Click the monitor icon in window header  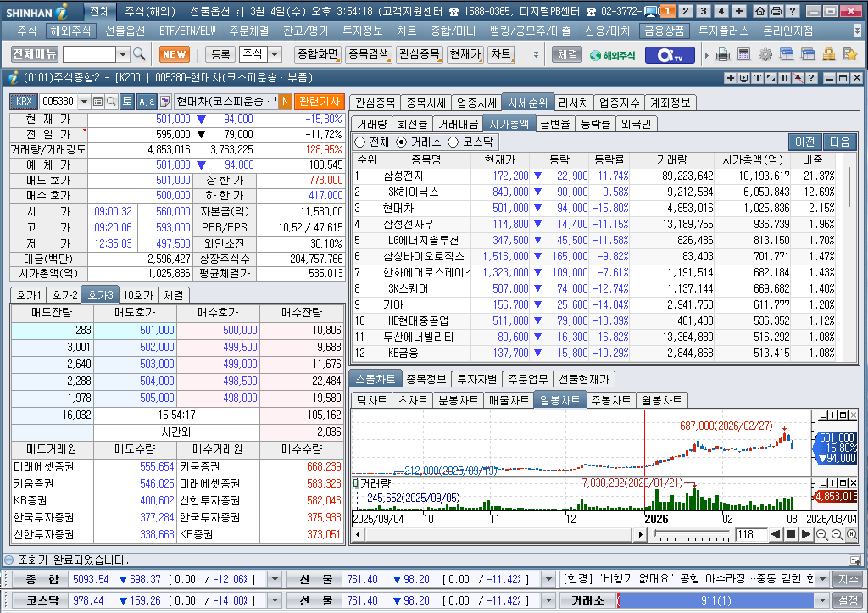point(744,78)
